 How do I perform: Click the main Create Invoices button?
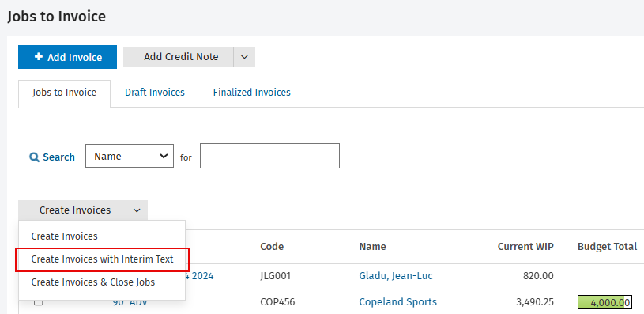tap(72, 210)
